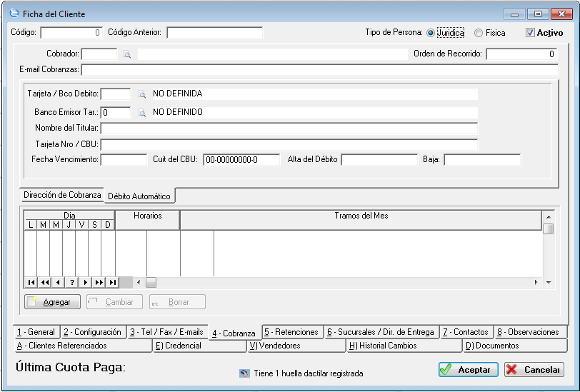This screenshot has width=580, height=392.
Task: Go to previous record with single left arrow
Action: point(58,283)
